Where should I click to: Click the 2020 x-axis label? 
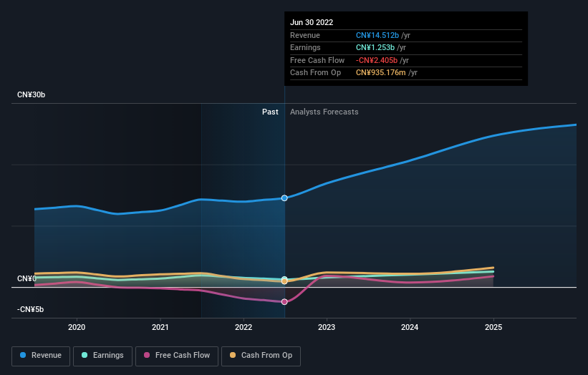tap(77, 327)
